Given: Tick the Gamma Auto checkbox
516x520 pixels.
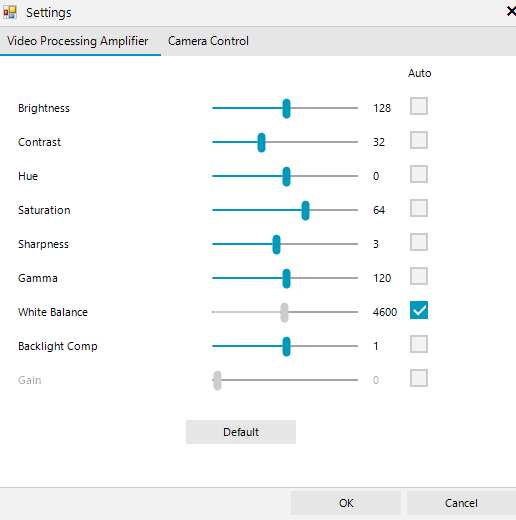Looking at the screenshot, I should tap(419, 276).
